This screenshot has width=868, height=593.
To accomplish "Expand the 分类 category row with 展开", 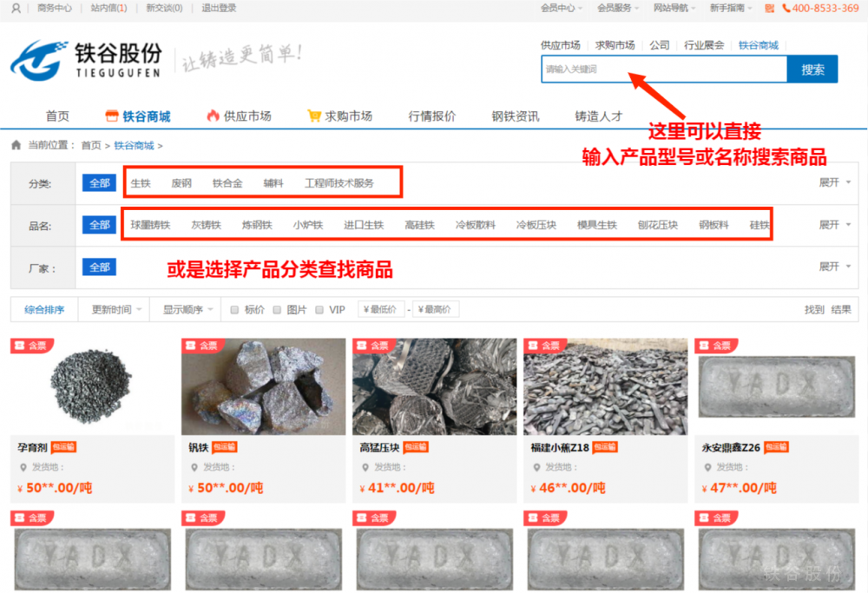I will point(834,183).
